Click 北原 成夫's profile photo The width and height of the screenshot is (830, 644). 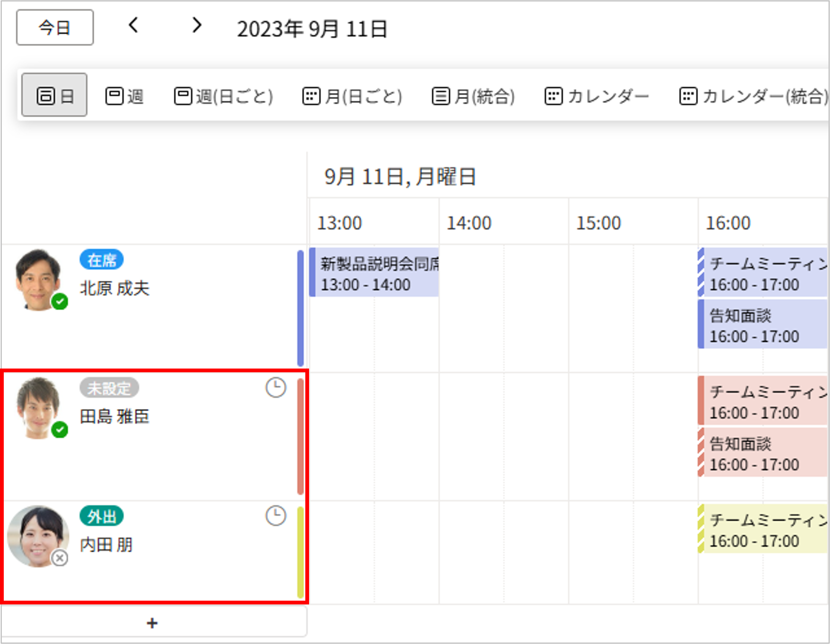click(x=38, y=279)
